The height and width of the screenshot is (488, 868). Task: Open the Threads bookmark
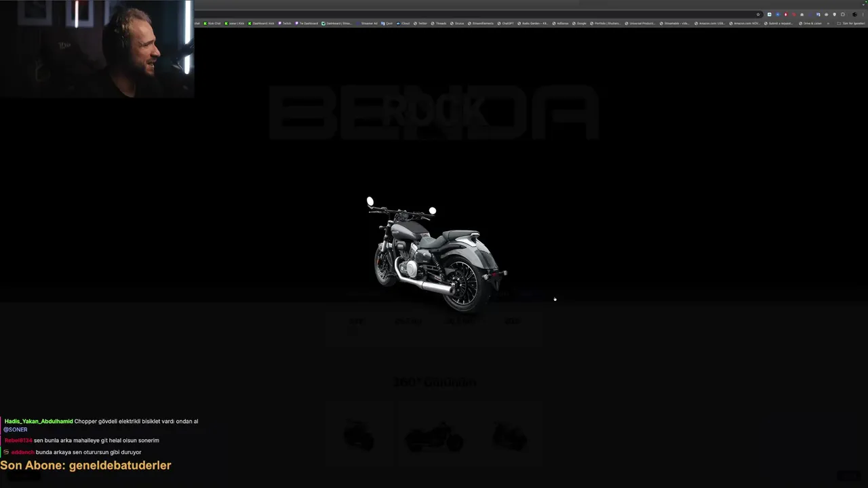[439, 23]
